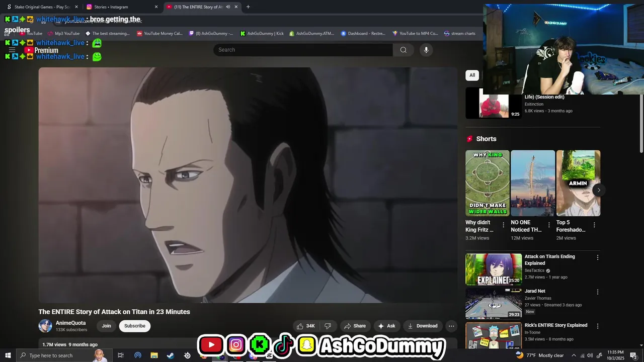Open options menu for Jarad Net video
This screenshot has height=362, width=644.
coord(598,292)
